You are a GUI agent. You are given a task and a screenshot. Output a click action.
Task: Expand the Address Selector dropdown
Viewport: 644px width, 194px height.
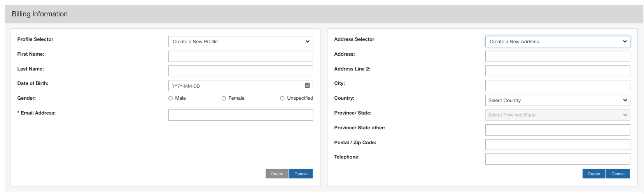tap(557, 42)
